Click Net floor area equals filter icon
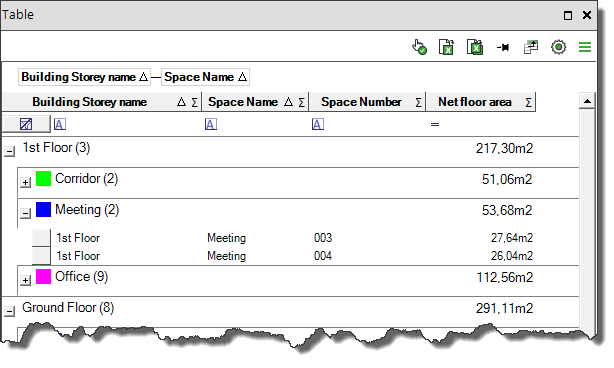Viewport: 614px width, 368px height. (x=435, y=124)
